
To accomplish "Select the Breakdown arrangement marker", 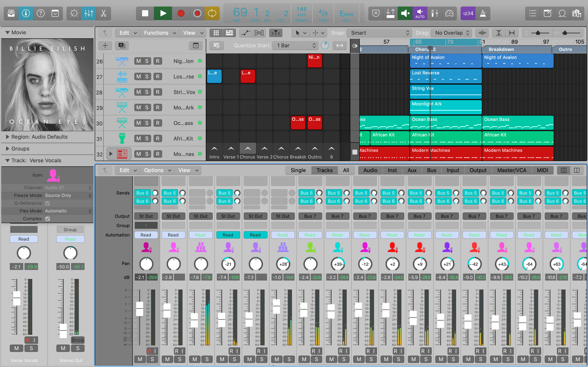I will (501, 49).
